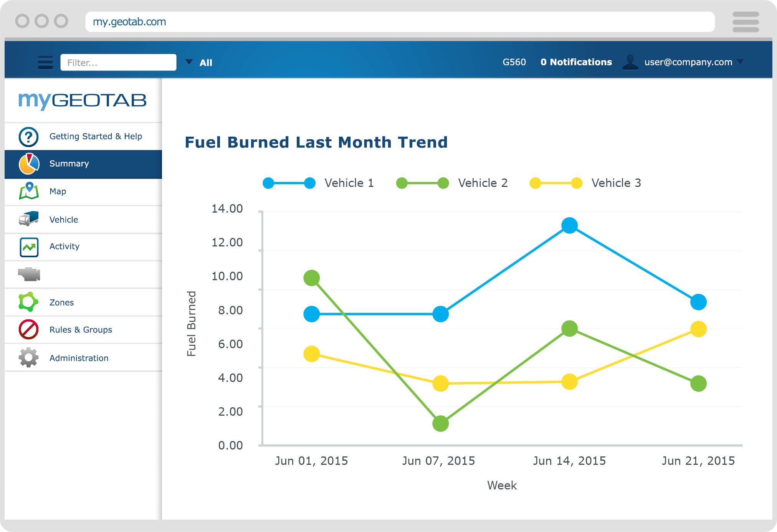The image size is (777, 532).
Task: Click the user profile avatar icon
Action: coord(631,62)
